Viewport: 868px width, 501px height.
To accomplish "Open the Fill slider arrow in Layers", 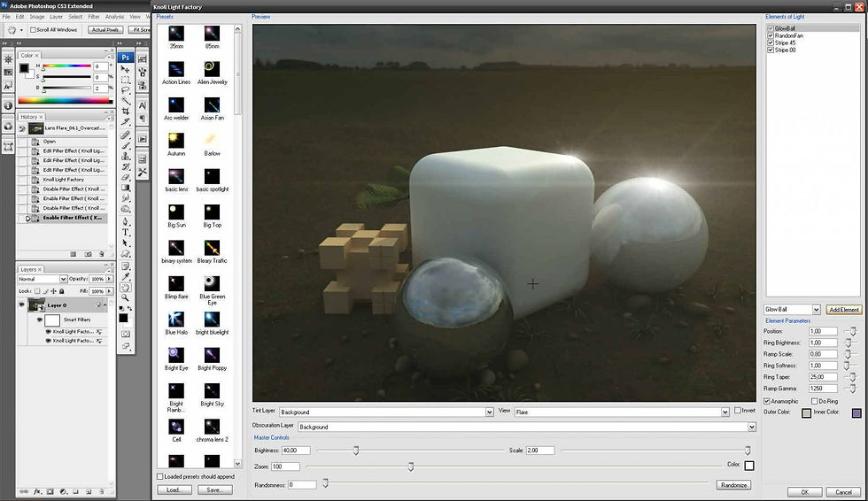I will tap(109, 291).
